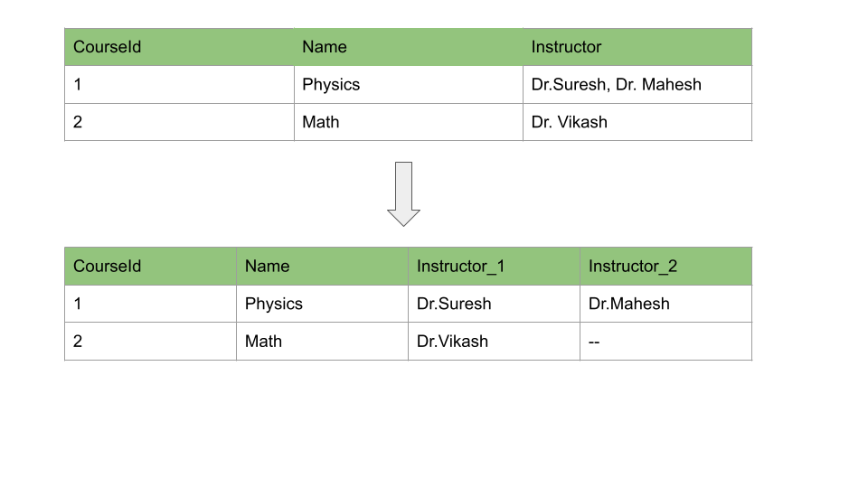Select the Physics cell in the bottom table
Screen dimensions: 868x488
pos(322,304)
